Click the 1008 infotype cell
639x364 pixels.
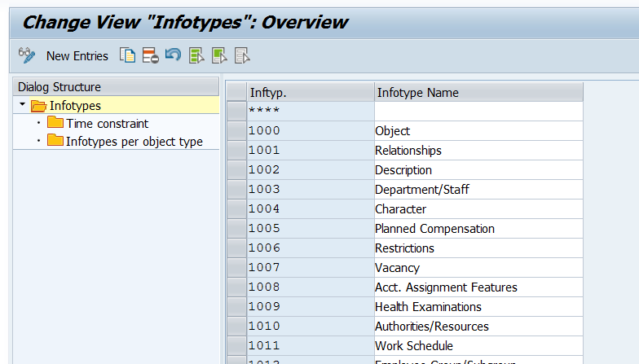point(311,287)
